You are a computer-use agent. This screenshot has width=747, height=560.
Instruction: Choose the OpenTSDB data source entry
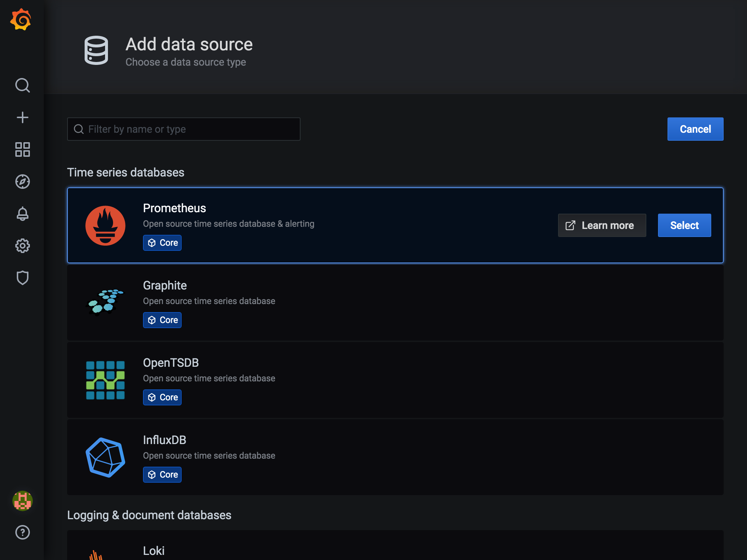[x=395, y=380]
